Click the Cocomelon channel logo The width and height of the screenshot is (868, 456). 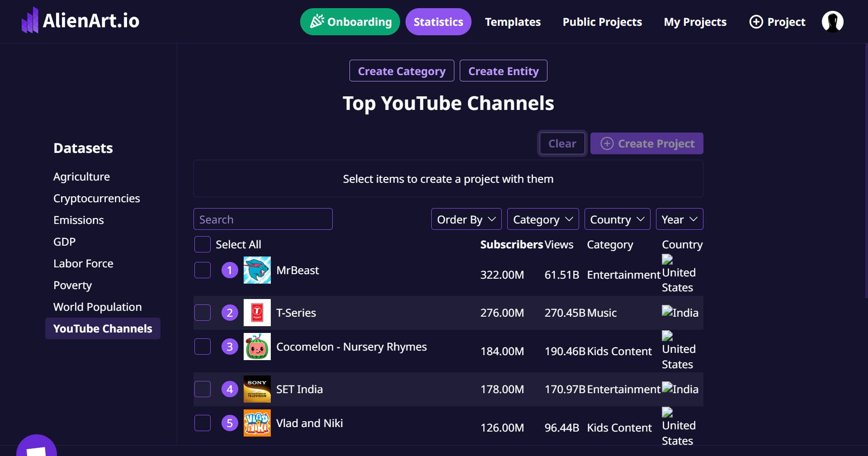(257, 347)
